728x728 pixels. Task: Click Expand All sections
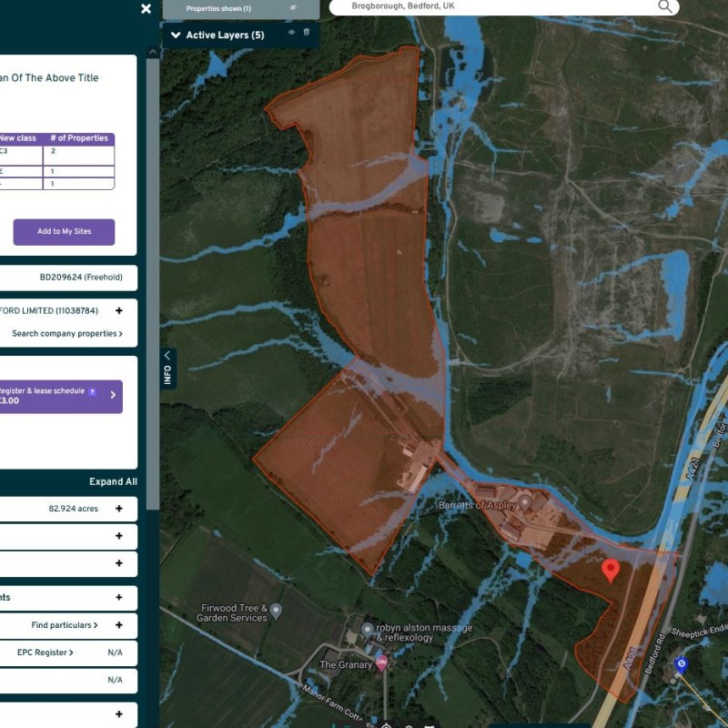tap(113, 481)
